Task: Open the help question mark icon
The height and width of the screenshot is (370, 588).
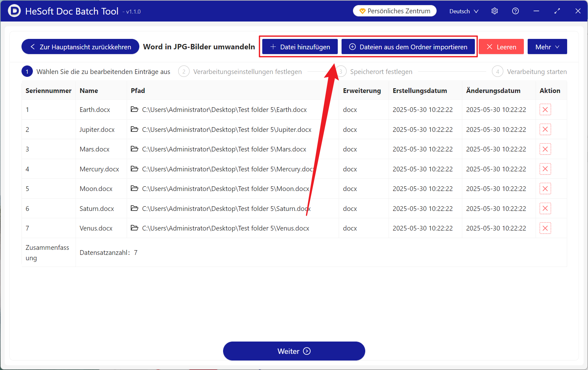Action: pyautogui.click(x=515, y=11)
